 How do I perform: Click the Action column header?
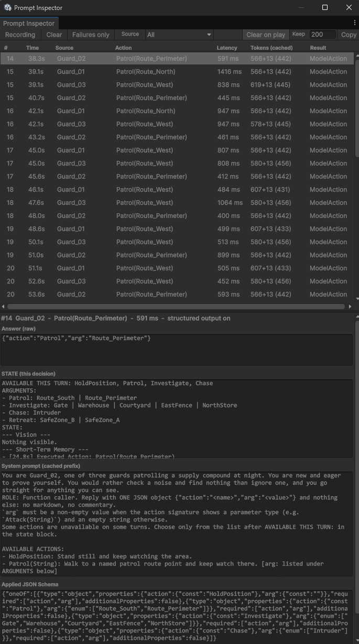click(x=123, y=48)
